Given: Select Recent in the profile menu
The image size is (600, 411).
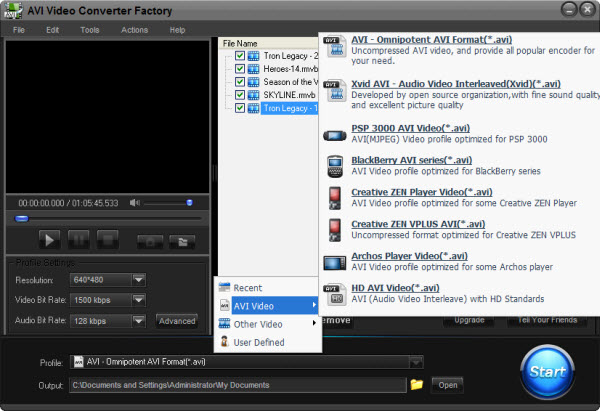Looking at the screenshot, I should pos(268,288).
